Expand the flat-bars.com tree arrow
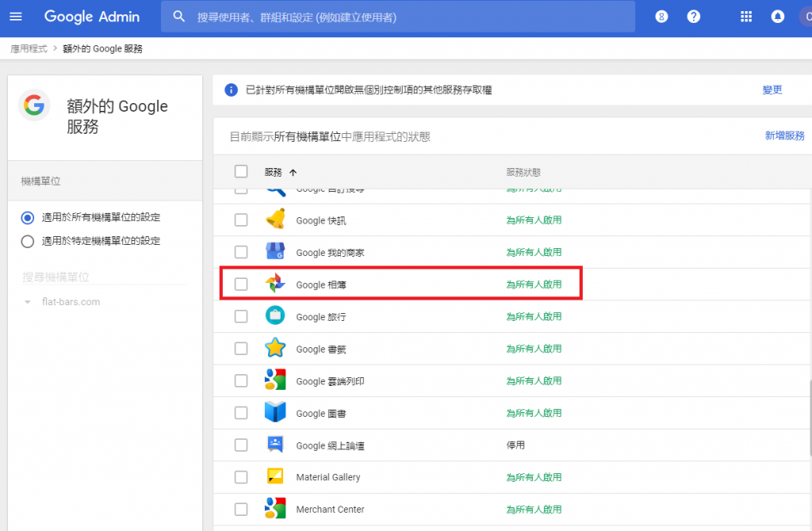This screenshot has width=812, height=531. coord(28,302)
